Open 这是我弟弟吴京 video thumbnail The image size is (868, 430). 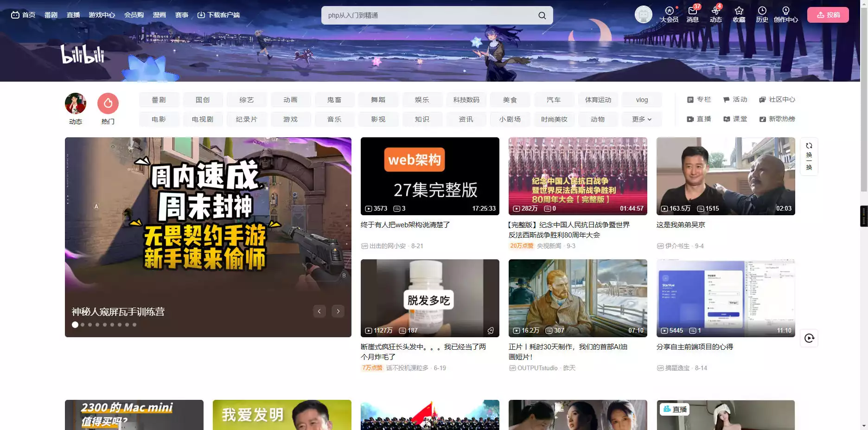726,176
